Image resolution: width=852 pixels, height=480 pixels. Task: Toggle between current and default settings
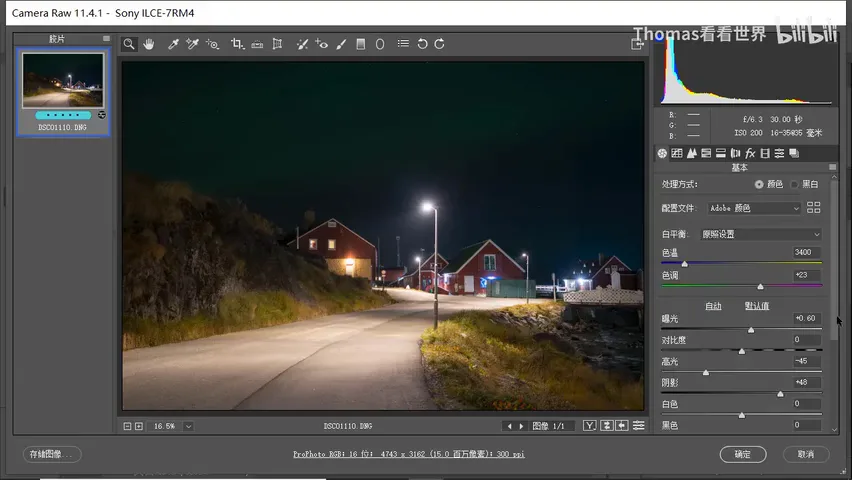(638, 426)
